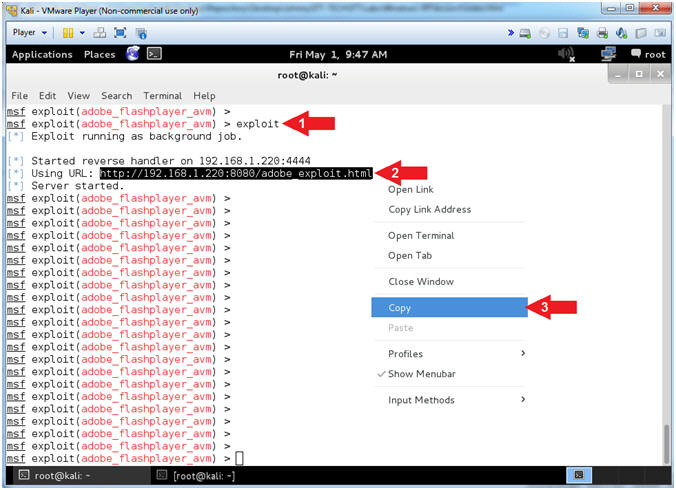Open Kali Places menu

pos(100,55)
